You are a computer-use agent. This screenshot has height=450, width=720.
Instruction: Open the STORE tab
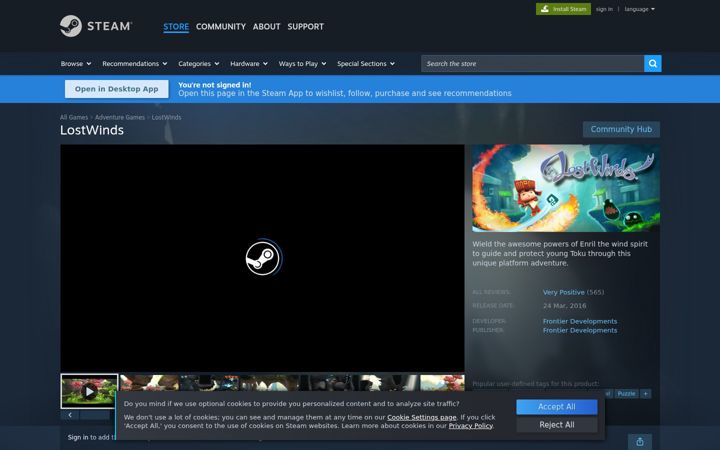click(x=176, y=27)
